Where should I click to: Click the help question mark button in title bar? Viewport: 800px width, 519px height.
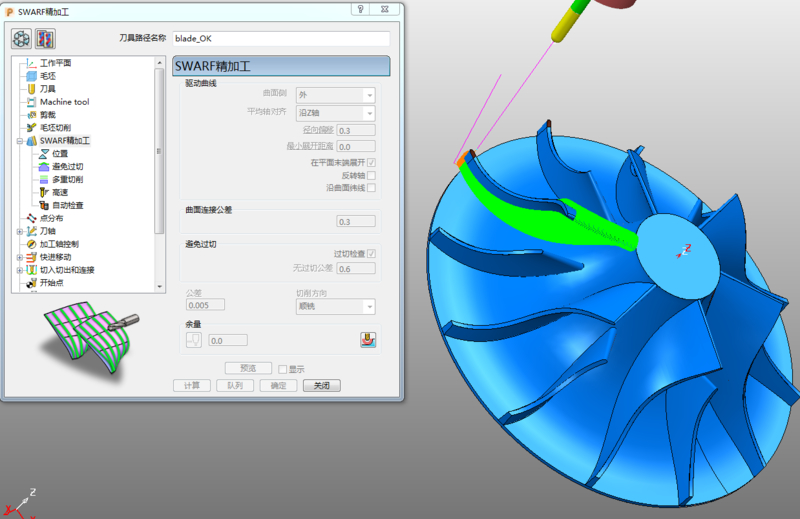pyautogui.click(x=359, y=9)
